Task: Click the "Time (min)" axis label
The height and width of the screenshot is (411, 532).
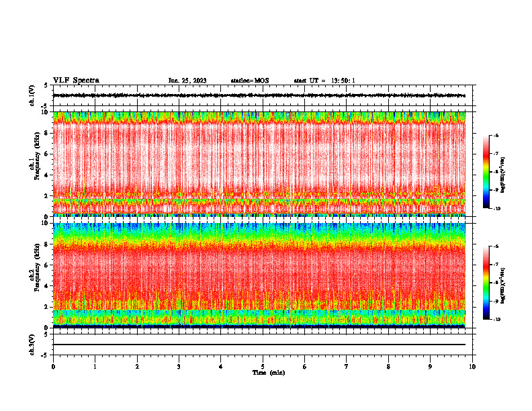Action: [x=269, y=373]
